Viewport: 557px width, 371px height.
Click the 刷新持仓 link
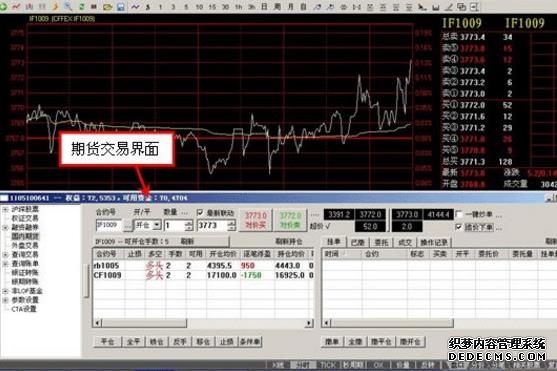coord(288,241)
